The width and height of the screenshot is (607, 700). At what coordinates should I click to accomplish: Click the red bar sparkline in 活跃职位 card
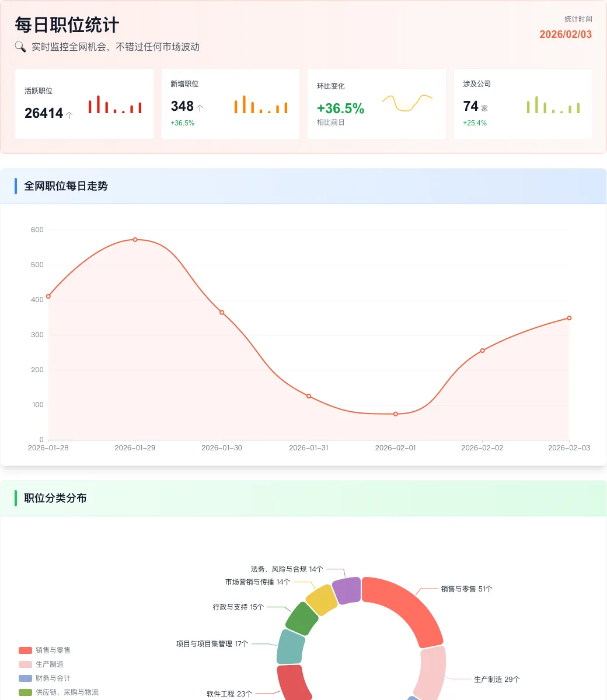pyautogui.click(x=115, y=104)
